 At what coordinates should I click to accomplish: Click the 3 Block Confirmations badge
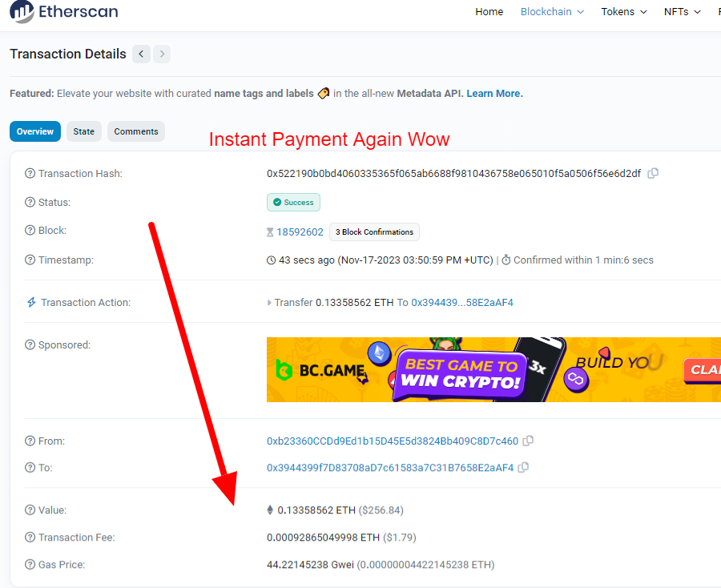(374, 232)
